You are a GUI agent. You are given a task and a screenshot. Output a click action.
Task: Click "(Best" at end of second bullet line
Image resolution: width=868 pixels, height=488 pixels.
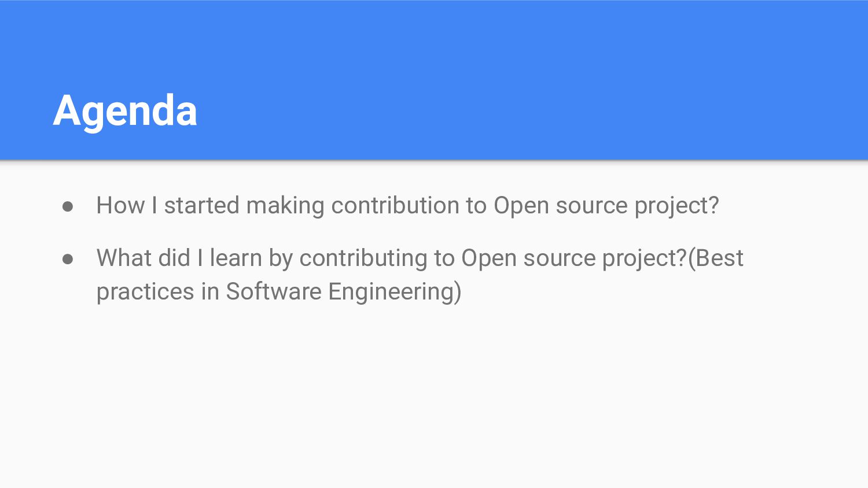point(715,258)
